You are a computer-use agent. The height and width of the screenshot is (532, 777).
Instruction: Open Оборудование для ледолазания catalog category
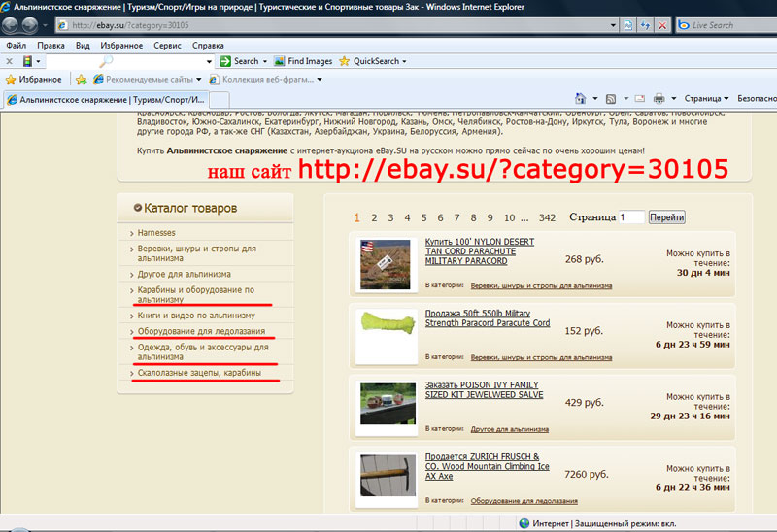coord(201,331)
